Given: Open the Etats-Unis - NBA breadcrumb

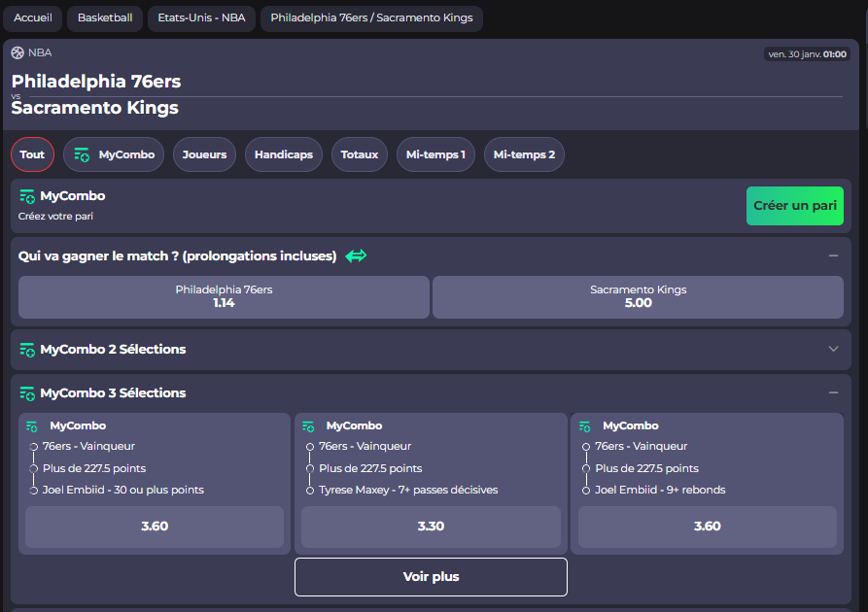Looking at the screenshot, I should point(201,17).
